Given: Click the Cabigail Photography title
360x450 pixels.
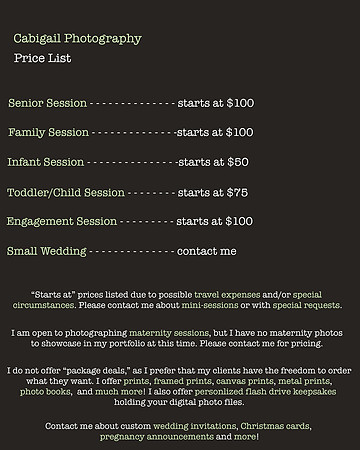Looking at the screenshot, I should (x=77, y=39).
